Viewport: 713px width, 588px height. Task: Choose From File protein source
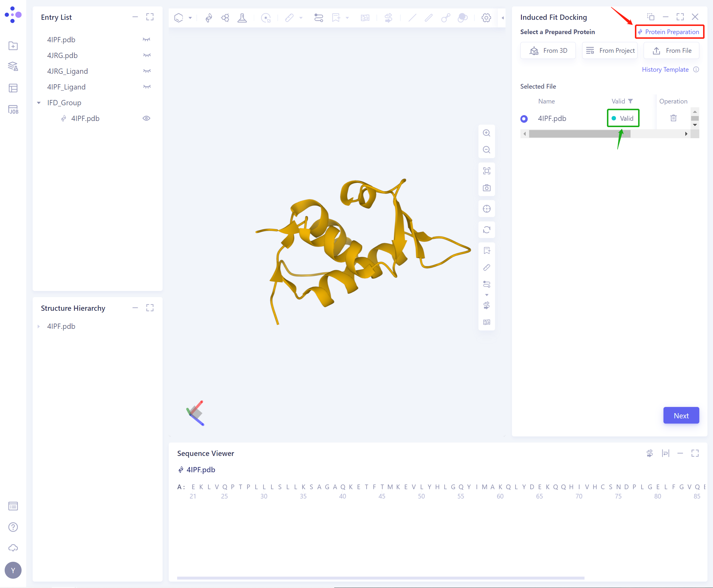671,50
